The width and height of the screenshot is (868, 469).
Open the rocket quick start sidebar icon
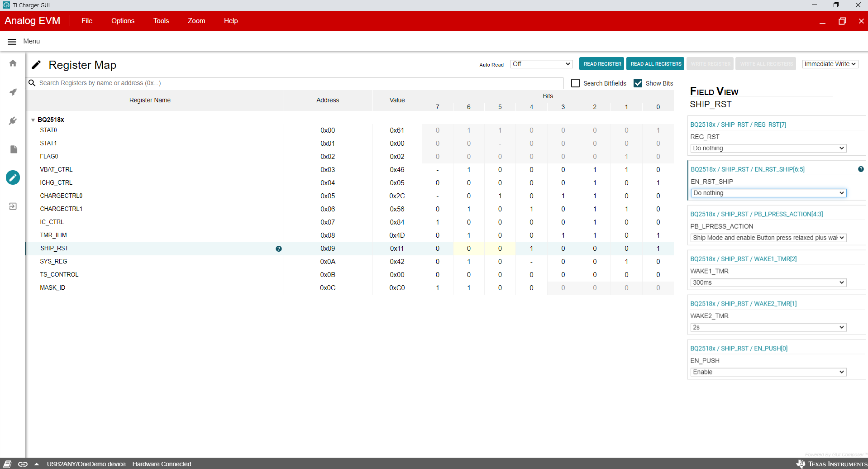[x=13, y=92]
